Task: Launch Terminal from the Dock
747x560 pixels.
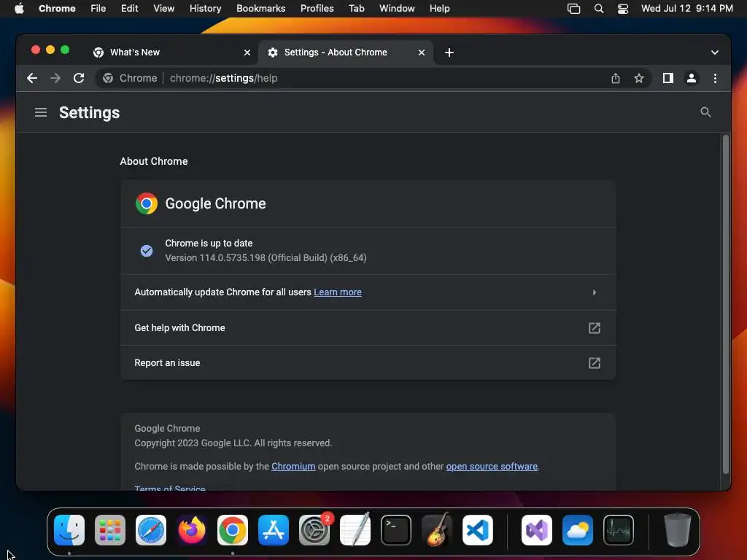Action: click(x=396, y=530)
